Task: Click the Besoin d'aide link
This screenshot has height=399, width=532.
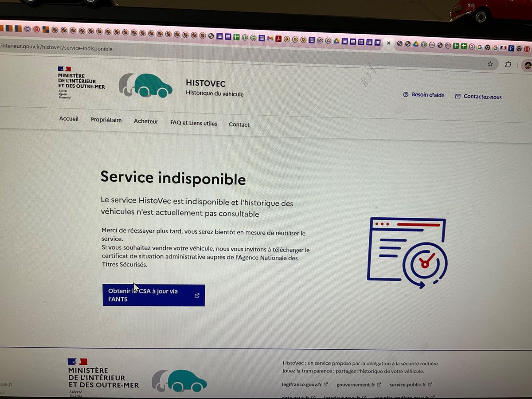Action: pyautogui.click(x=423, y=95)
